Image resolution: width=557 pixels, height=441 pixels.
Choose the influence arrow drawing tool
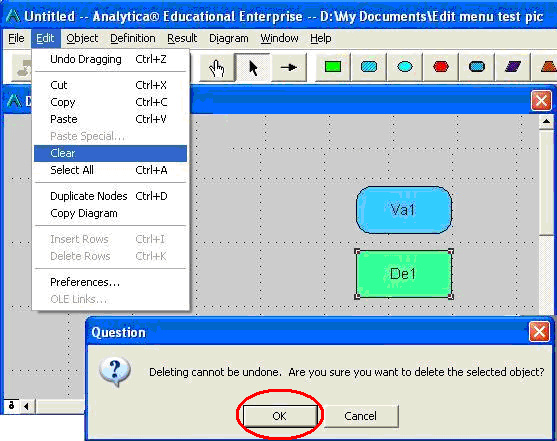289,68
